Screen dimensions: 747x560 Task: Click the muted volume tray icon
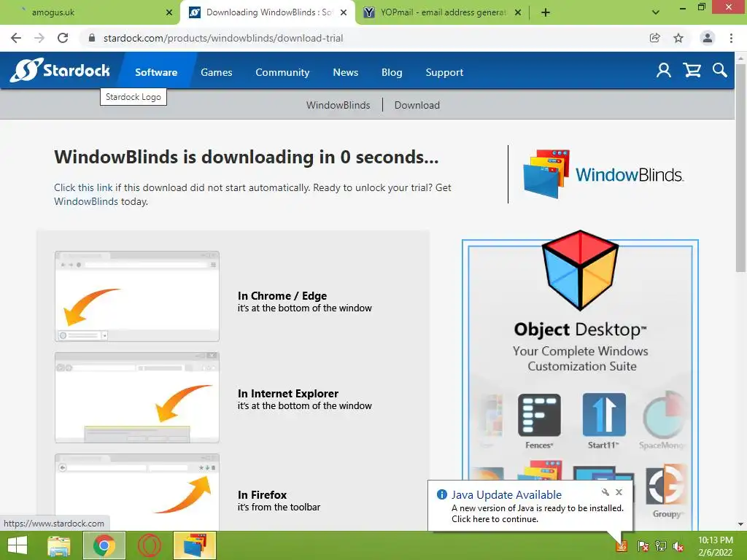[678, 546]
